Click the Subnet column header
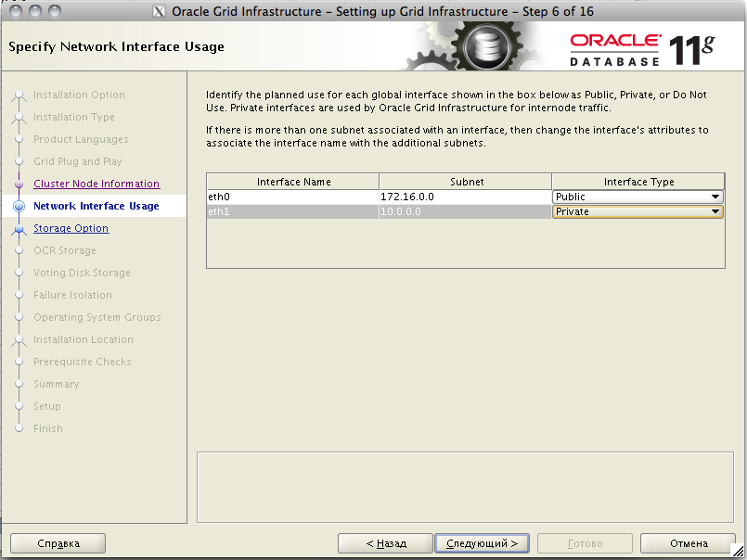 465,182
